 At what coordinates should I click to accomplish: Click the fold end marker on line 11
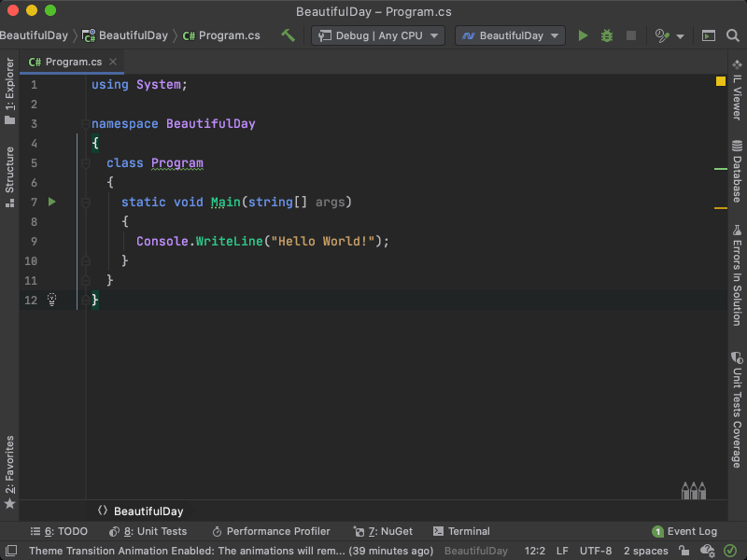pyautogui.click(x=86, y=280)
